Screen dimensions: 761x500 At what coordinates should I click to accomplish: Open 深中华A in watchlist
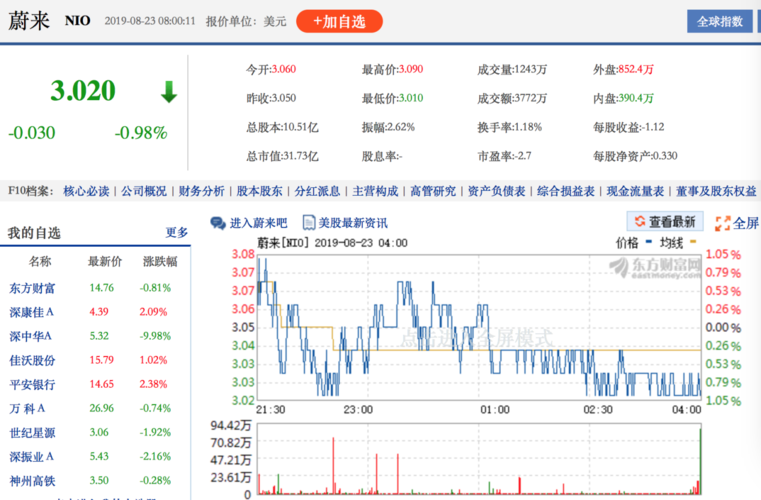click(31, 336)
